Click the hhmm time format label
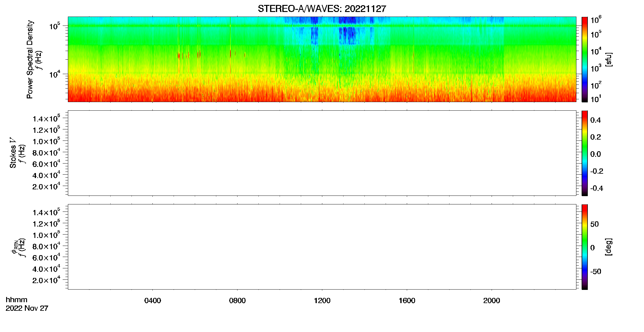This screenshot has height=332, width=644. 17,300
